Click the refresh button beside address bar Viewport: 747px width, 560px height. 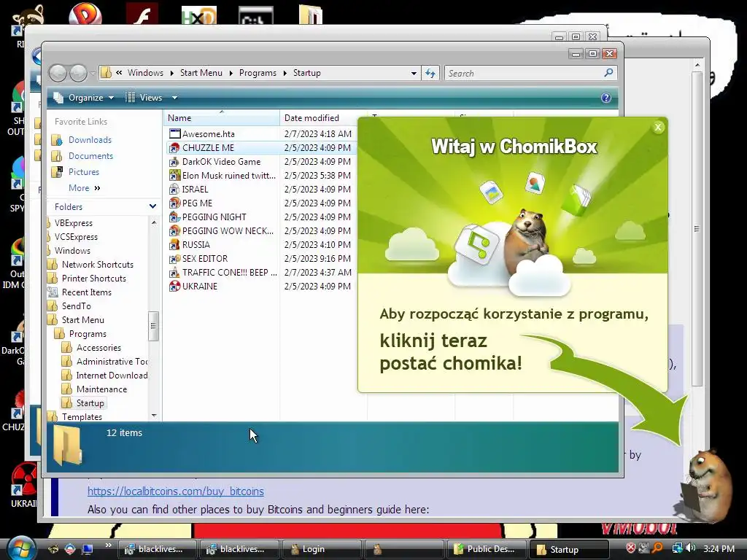point(430,73)
